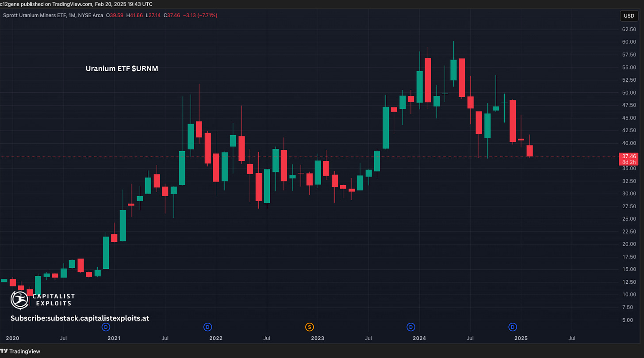The height and width of the screenshot is (358, 644).
Task: Click the 62.50 price axis label
Action: [629, 30]
